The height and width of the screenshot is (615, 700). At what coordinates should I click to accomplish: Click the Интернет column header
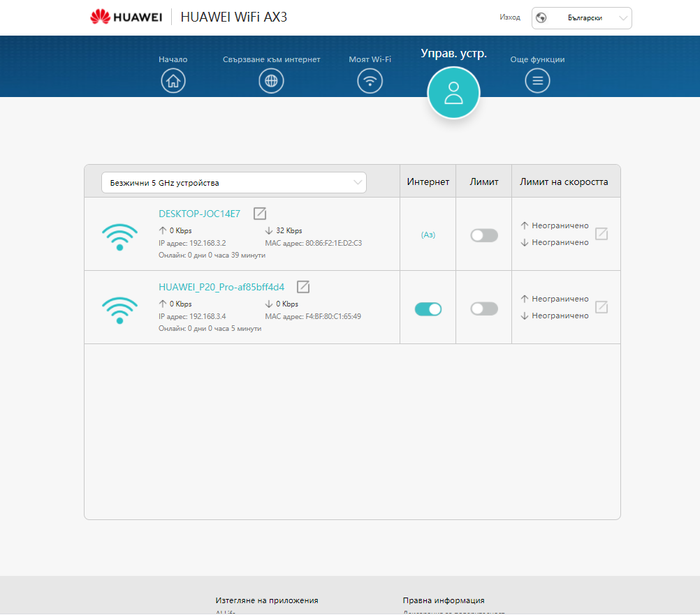click(428, 181)
